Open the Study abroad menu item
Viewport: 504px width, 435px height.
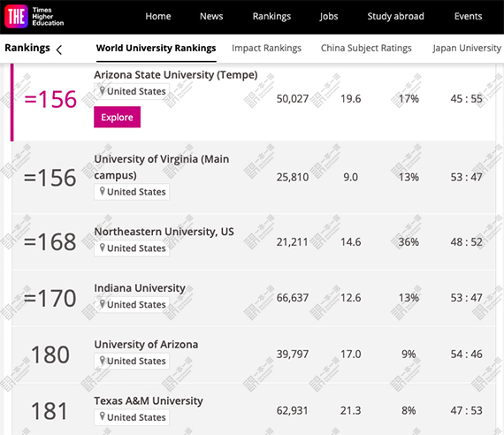tap(395, 17)
